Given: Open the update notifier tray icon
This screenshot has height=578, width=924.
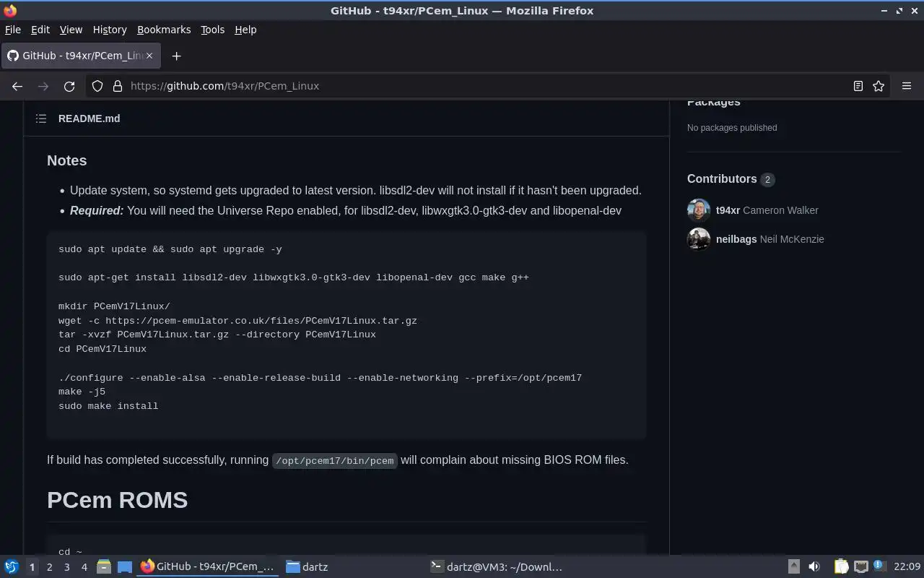Looking at the screenshot, I should 879,566.
